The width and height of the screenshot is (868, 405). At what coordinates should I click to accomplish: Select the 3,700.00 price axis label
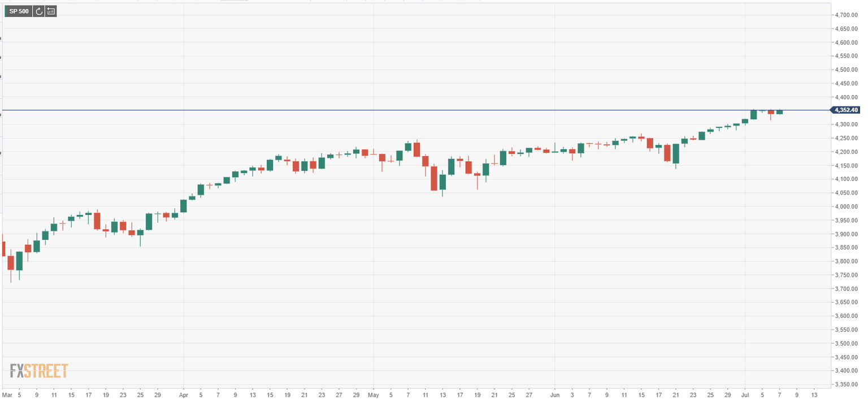[847, 288]
